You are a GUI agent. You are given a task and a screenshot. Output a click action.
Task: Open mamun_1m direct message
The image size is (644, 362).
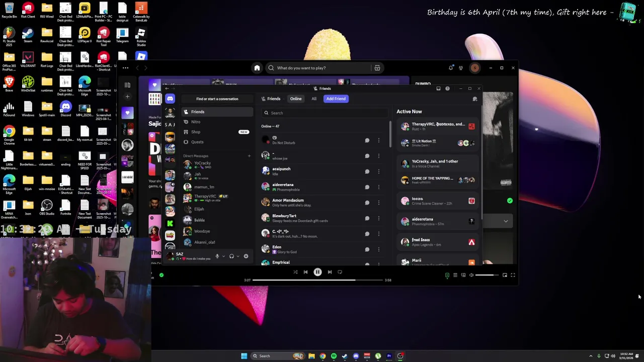click(217, 187)
